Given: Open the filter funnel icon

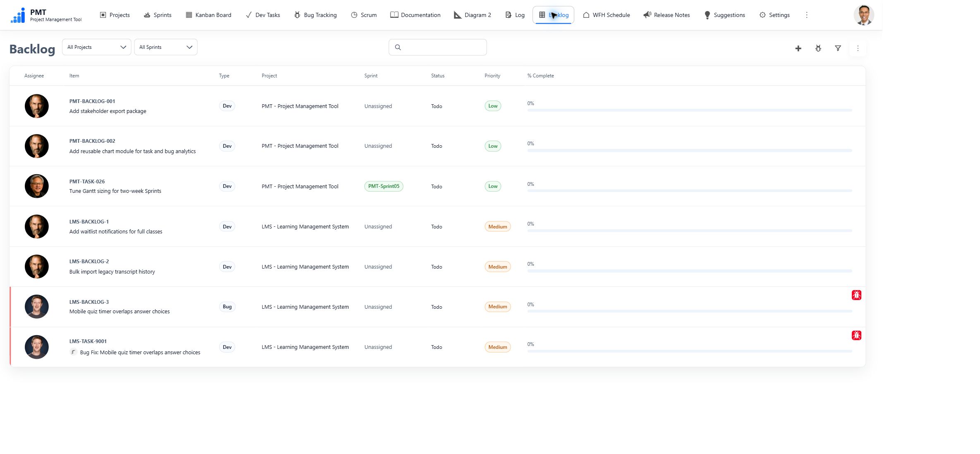Looking at the screenshot, I should click(838, 48).
